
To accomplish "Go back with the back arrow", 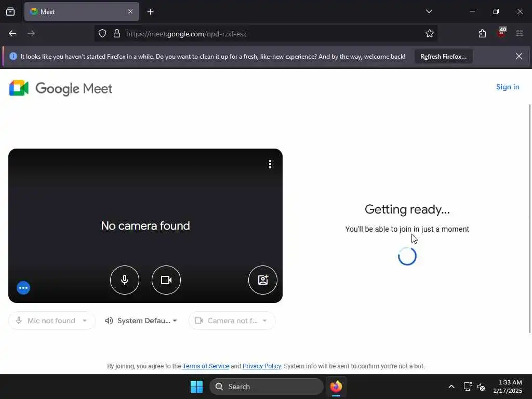I will (12, 33).
